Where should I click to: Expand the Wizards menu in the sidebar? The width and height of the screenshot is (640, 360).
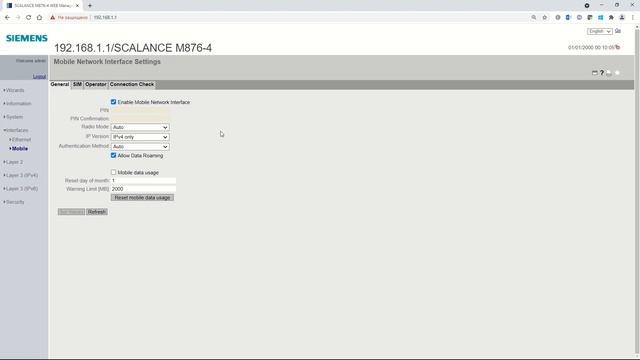(14, 90)
